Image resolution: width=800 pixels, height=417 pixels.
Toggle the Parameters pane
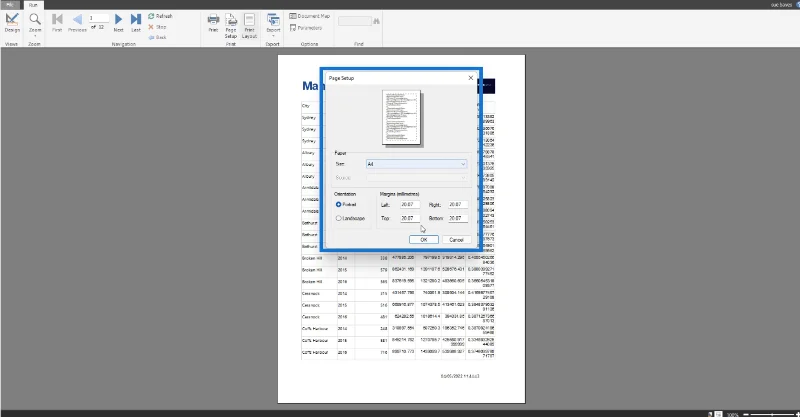[306, 28]
